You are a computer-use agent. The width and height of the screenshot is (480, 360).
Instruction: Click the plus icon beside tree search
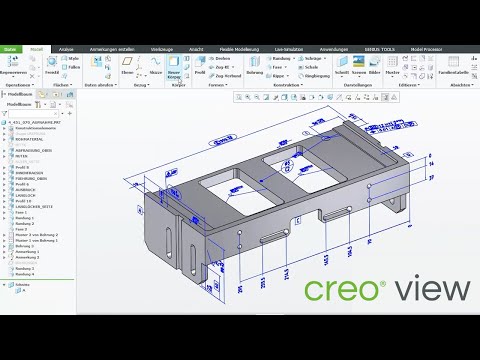click(70, 114)
